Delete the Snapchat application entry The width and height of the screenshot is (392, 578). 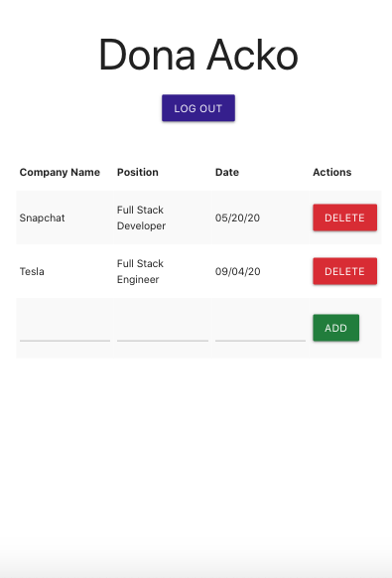[x=344, y=217]
